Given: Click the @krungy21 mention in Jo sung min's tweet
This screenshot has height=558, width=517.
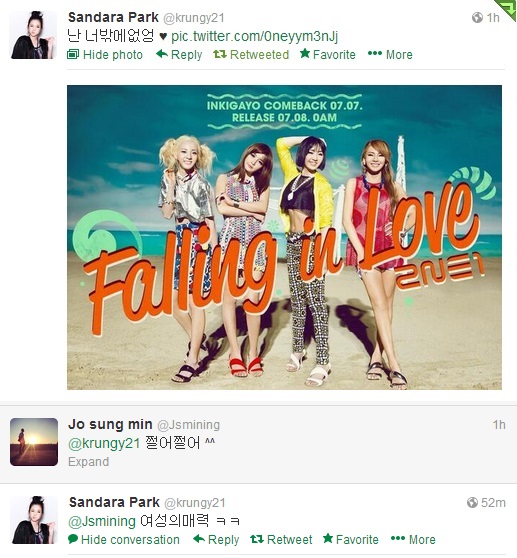Looking at the screenshot, I should (x=104, y=443).
